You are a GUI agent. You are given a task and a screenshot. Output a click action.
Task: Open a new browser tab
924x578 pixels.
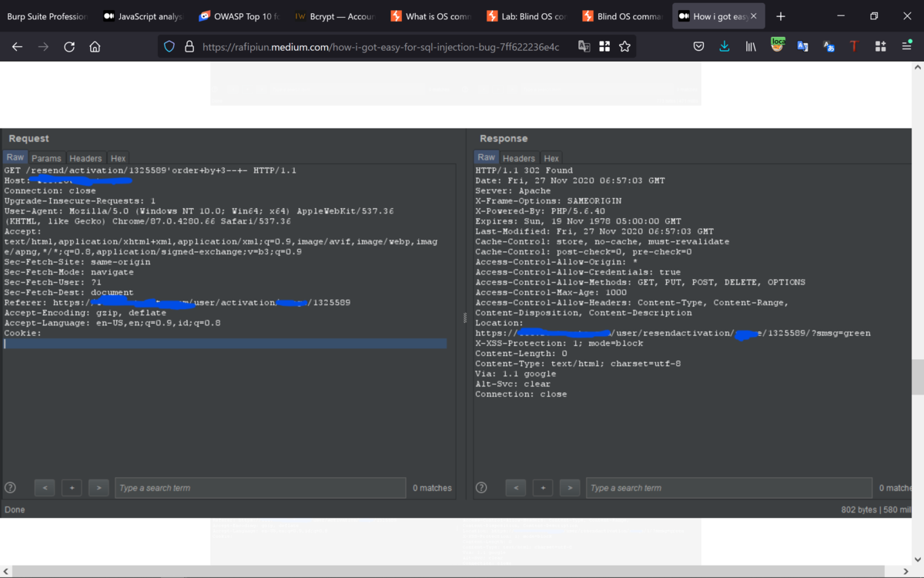(781, 16)
